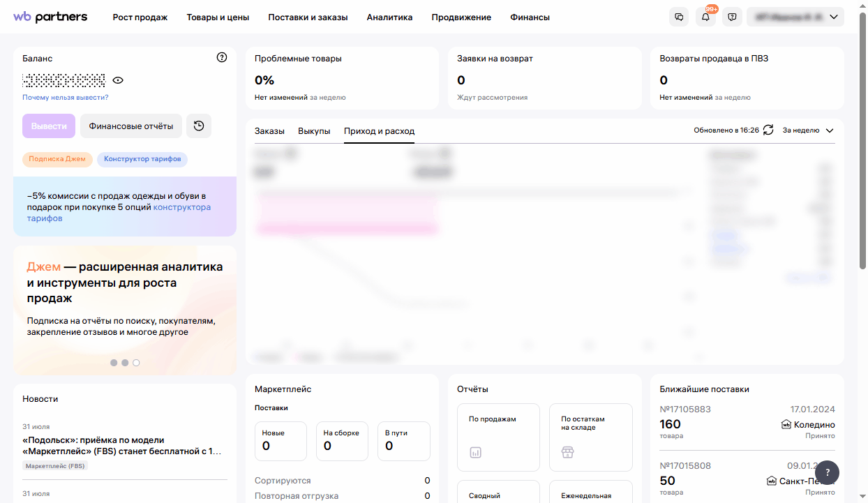This screenshot has width=868, height=503.
Task: Click the balance help question mark icon
Action: click(222, 58)
